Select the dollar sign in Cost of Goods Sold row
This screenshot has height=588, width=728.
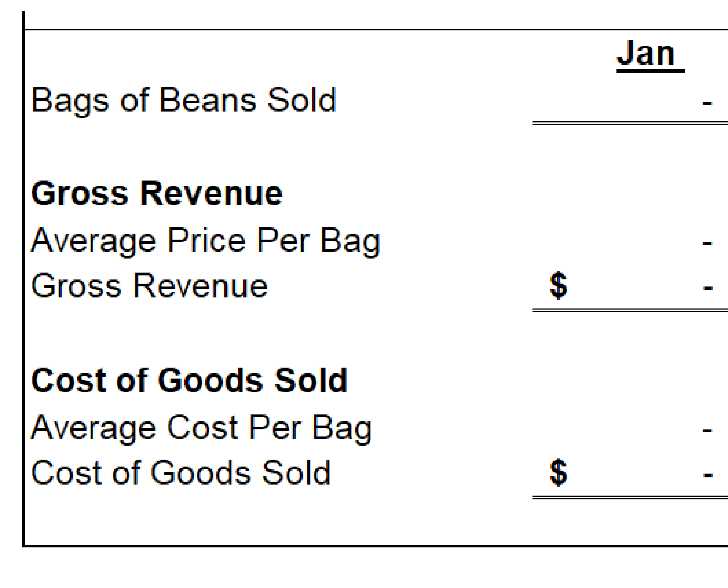pos(558,472)
